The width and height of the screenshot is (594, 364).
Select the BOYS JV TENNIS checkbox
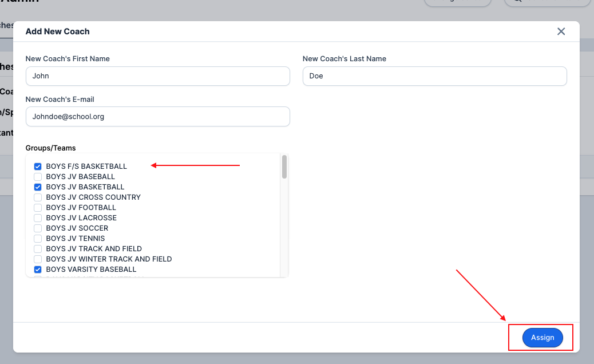pos(38,238)
